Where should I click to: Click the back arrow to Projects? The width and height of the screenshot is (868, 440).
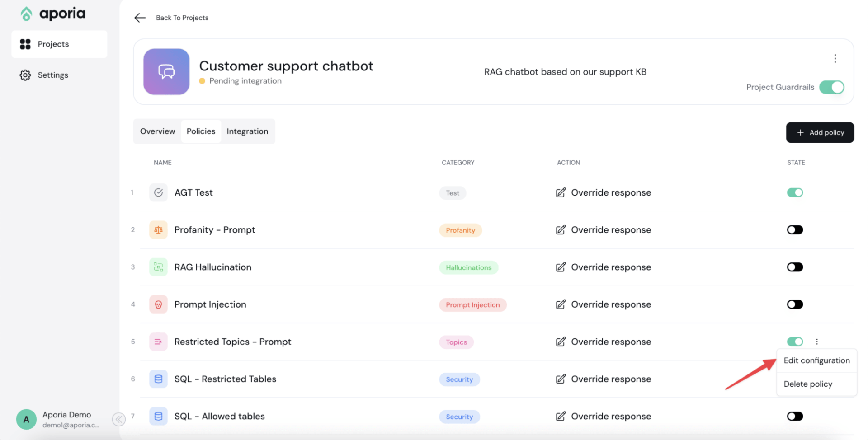tap(140, 18)
